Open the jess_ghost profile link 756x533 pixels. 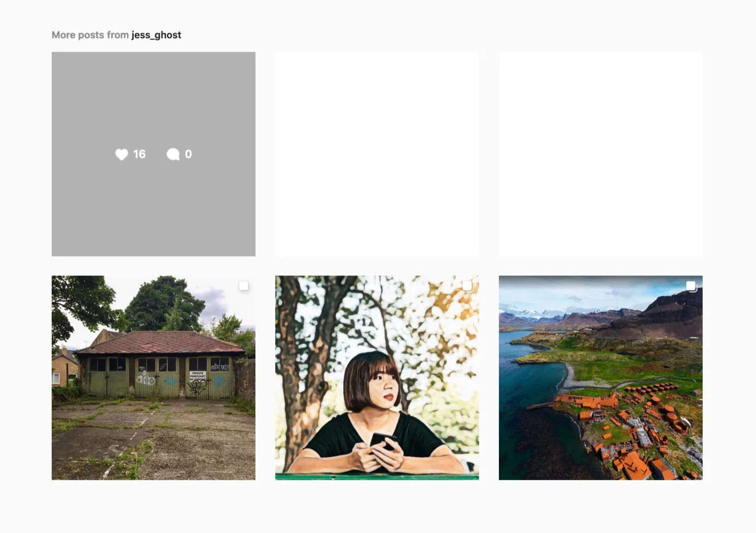156,35
